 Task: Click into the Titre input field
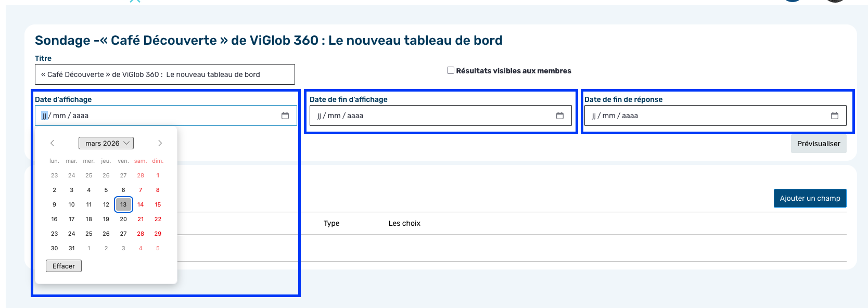point(165,74)
